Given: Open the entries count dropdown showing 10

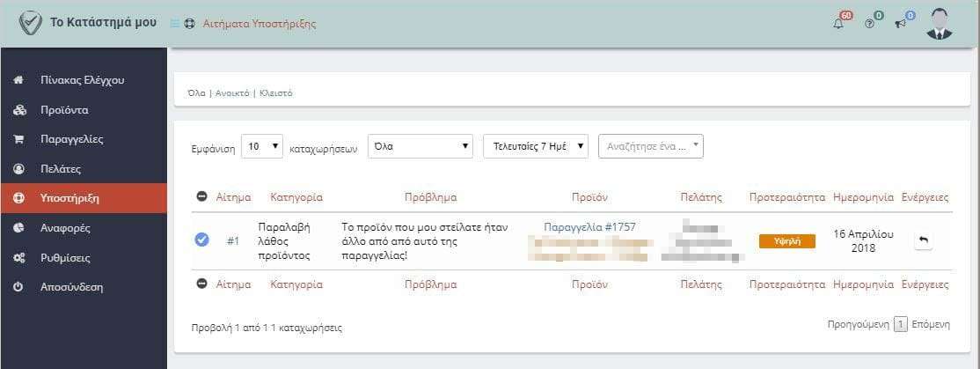Looking at the screenshot, I should point(263,147).
